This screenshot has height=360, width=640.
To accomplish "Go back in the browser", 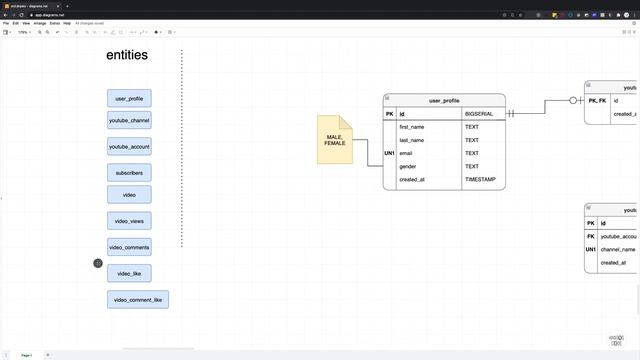I will 5,15.
